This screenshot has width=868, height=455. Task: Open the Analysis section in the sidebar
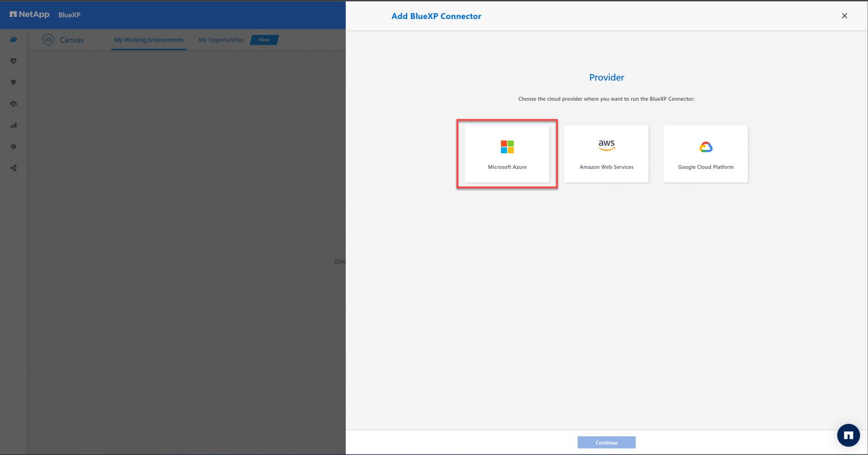coord(13,125)
